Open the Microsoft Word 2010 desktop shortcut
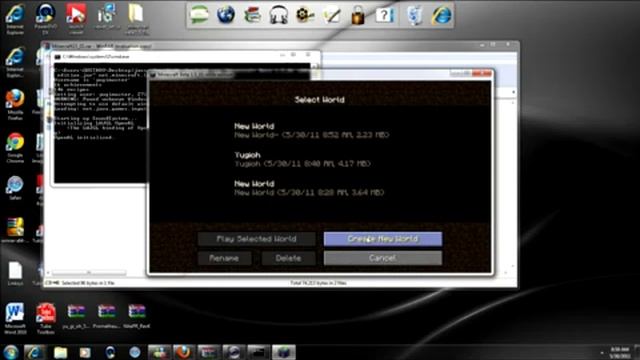The image size is (640, 360). coord(15,318)
